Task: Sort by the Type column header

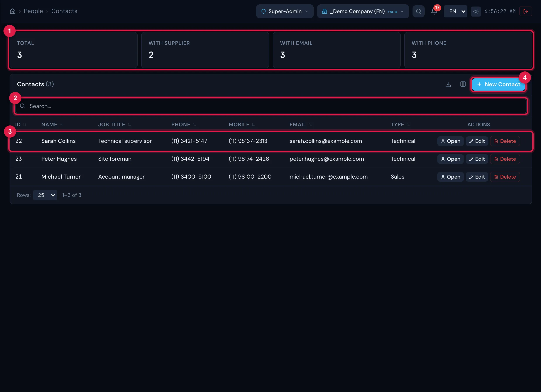Action: click(x=400, y=125)
